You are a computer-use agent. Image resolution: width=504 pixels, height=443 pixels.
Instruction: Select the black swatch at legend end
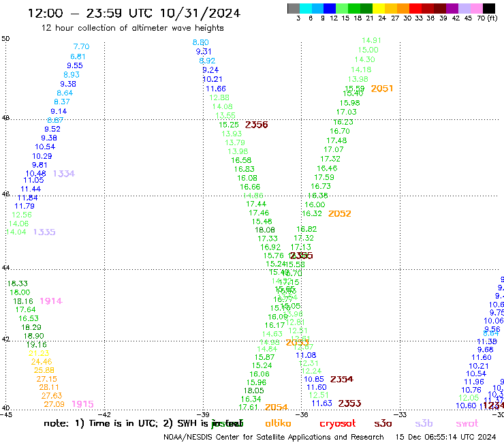(489, 8)
